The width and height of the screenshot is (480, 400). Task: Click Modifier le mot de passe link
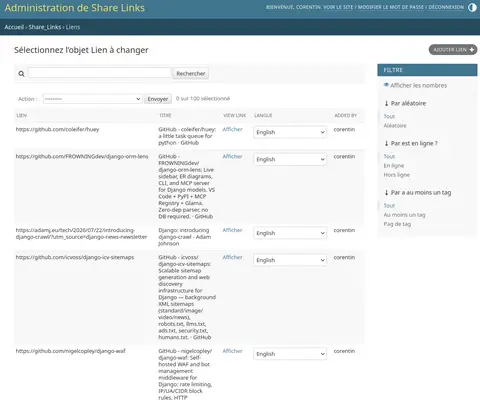click(x=391, y=7)
